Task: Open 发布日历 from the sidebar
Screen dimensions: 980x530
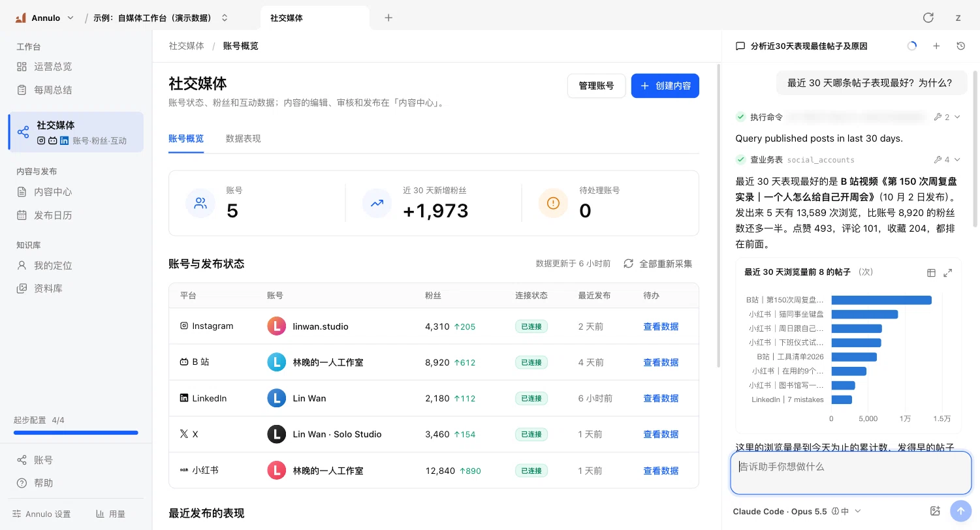Action: (76, 215)
